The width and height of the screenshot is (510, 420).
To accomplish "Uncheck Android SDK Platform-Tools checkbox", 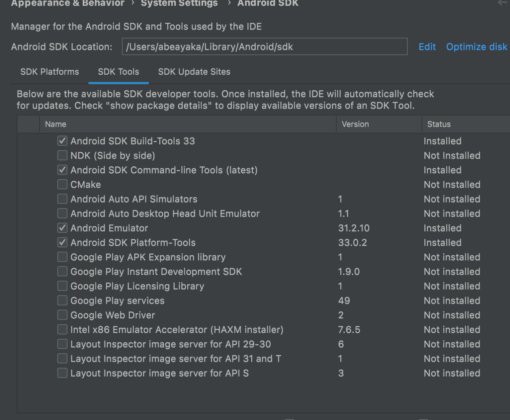I will (x=62, y=242).
